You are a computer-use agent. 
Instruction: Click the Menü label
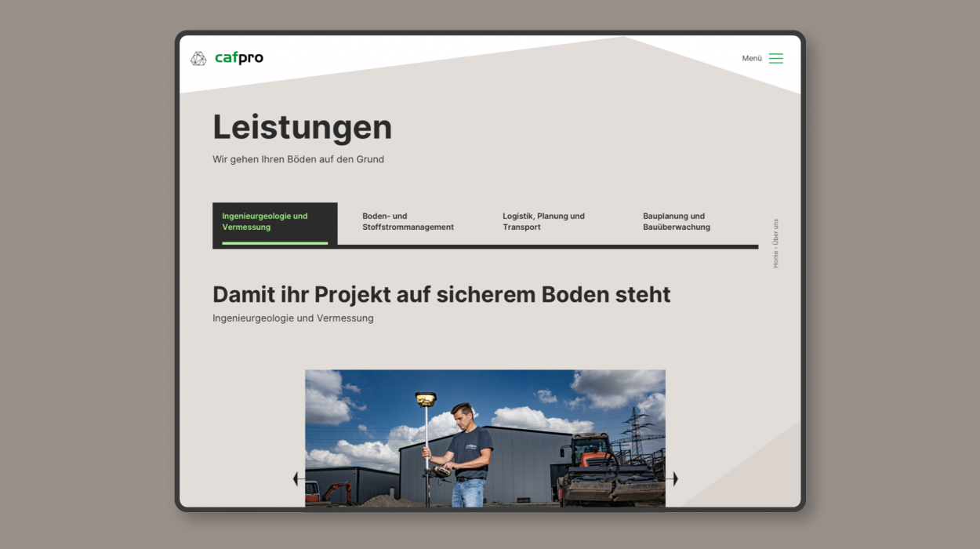coord(752,58)
